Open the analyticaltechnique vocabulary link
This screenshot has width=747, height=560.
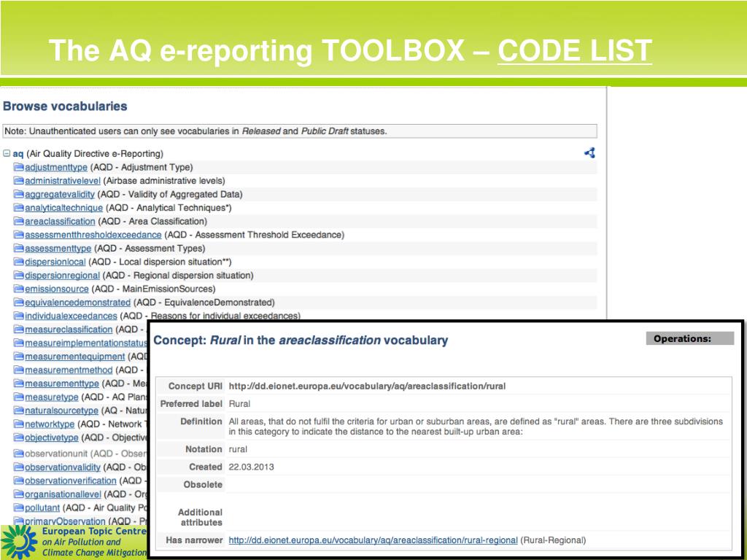click(64, 208)
